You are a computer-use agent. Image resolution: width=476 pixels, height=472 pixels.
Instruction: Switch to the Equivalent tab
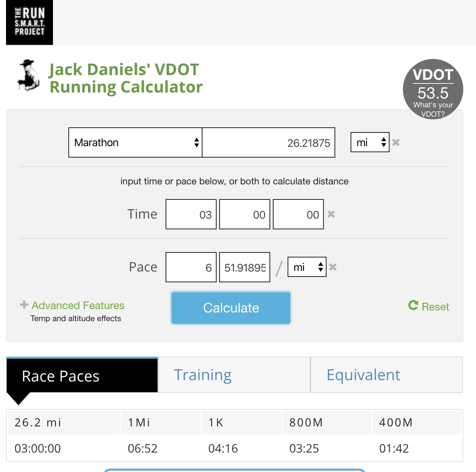(386, 375)
